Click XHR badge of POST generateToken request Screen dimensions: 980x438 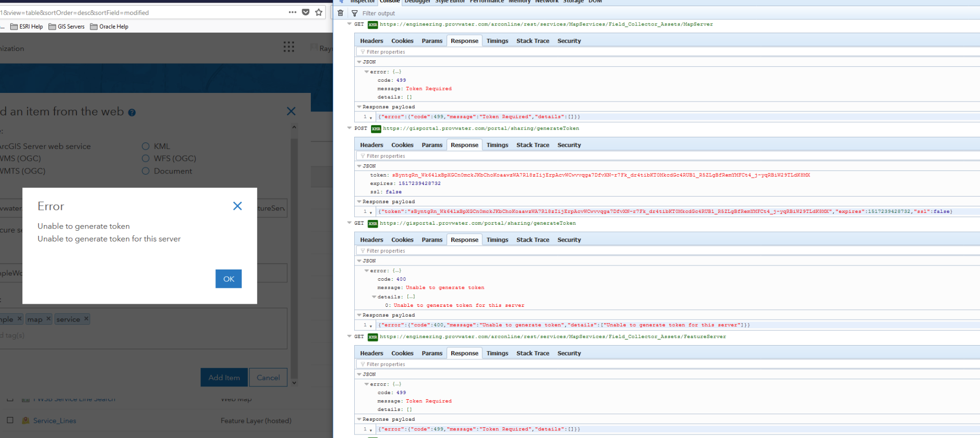(376, 129)
